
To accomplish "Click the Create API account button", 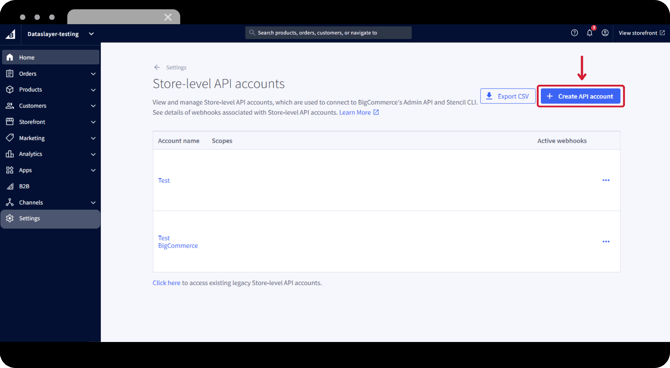I will point(581,96).
